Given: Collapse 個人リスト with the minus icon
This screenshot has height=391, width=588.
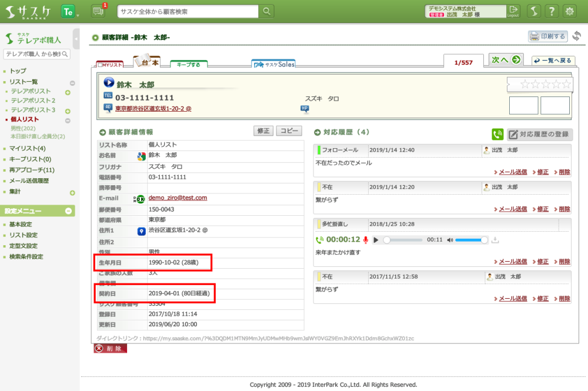Looking at the screenshot, I should 68,121.
